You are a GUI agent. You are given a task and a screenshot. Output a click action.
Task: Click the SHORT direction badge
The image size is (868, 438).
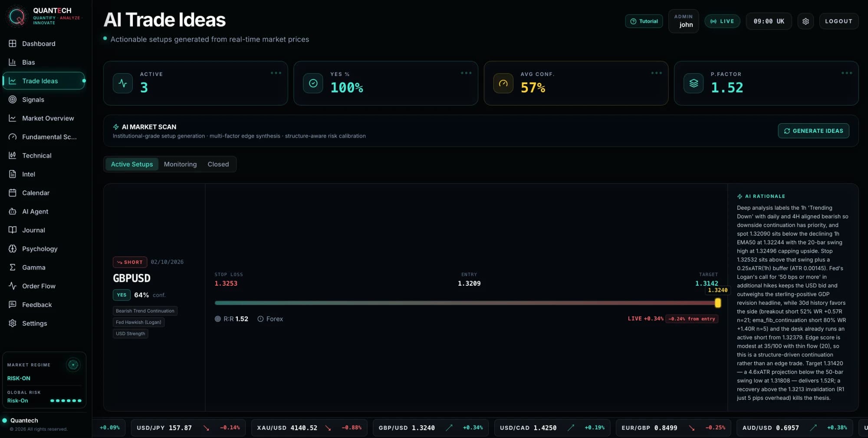point(130,262)
